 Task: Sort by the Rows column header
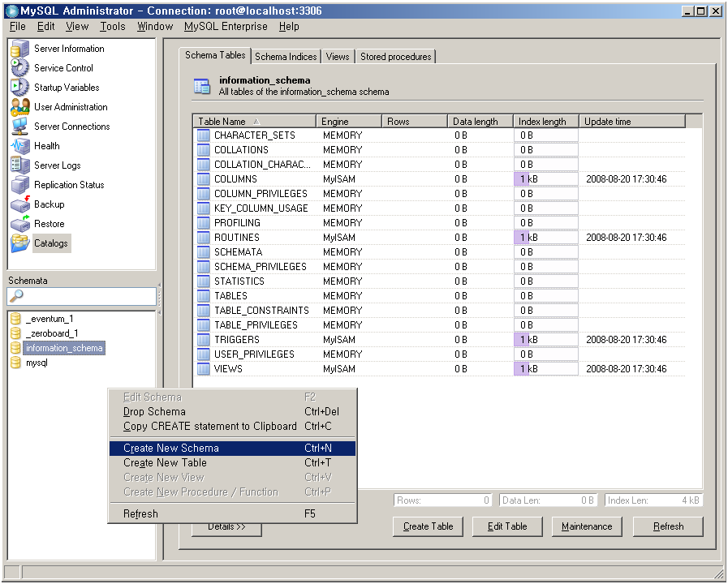click(x=415, y=122)
